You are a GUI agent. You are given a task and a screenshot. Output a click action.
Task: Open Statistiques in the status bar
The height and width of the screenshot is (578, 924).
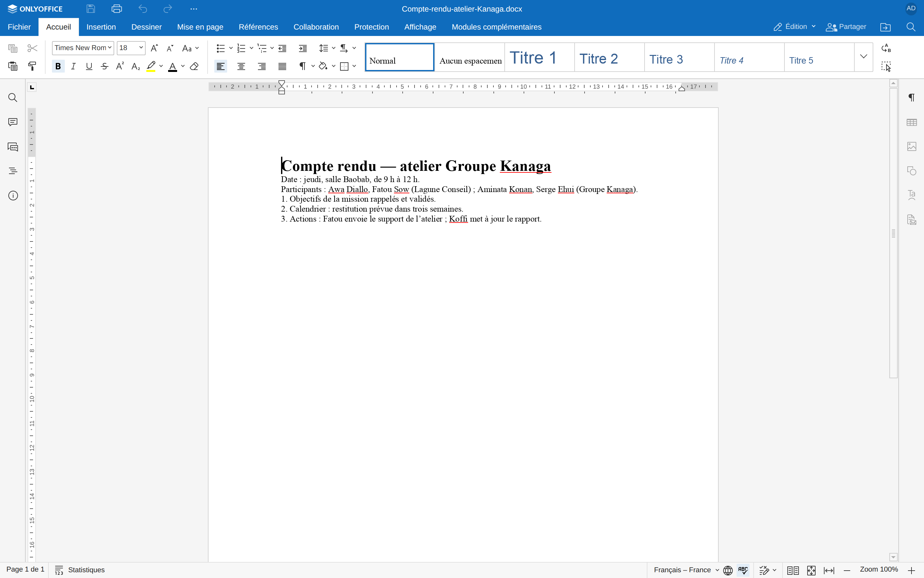(80, 570)
